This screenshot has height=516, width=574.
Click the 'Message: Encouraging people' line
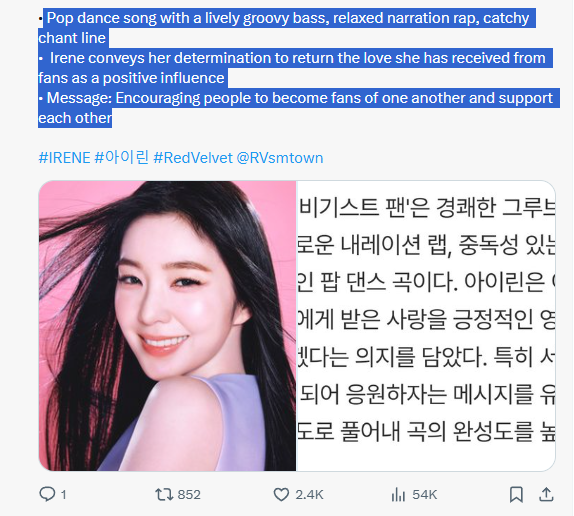[x=300, y=98]
